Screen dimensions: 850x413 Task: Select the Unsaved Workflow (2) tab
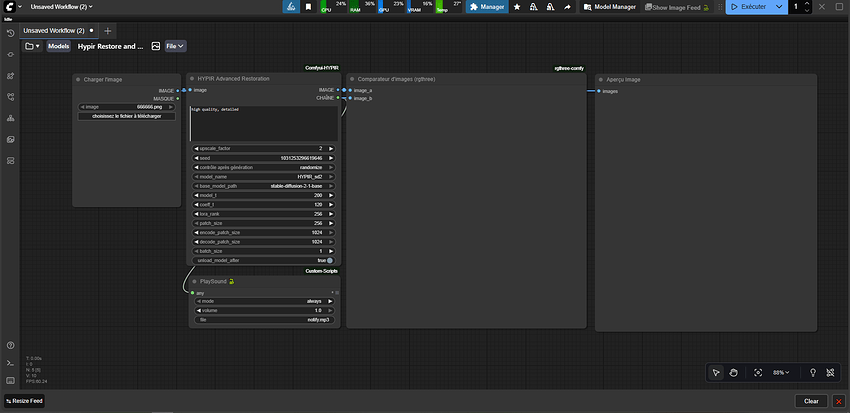56,31
